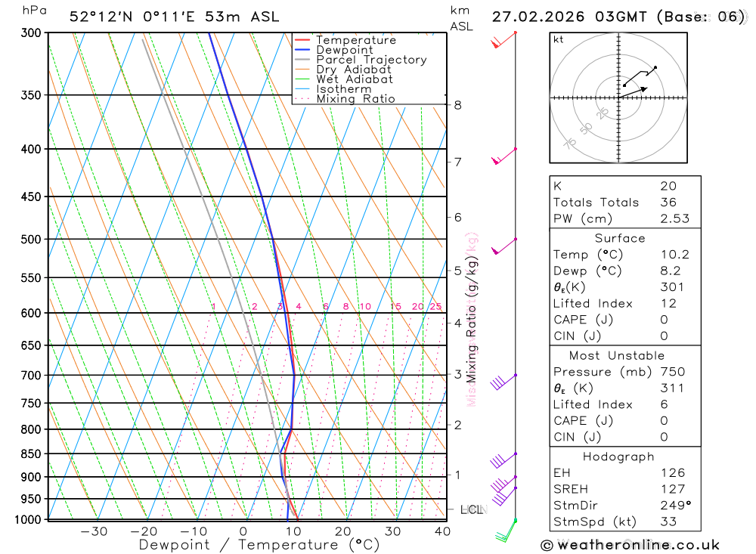
Task: Click the SREH value 127
Action: coord(673,490)
